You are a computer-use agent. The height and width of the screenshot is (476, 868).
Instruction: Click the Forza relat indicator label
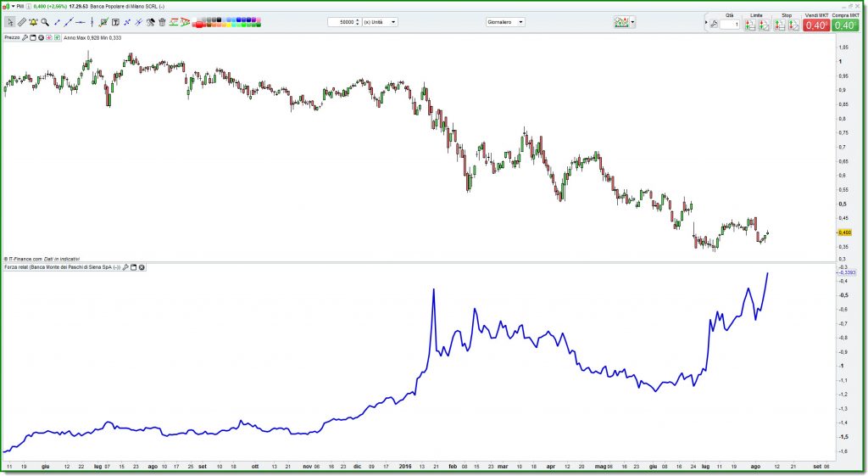click(63, 267)
